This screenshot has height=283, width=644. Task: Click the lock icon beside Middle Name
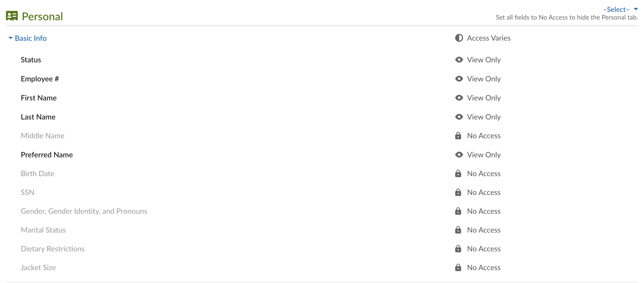point(458,136)
